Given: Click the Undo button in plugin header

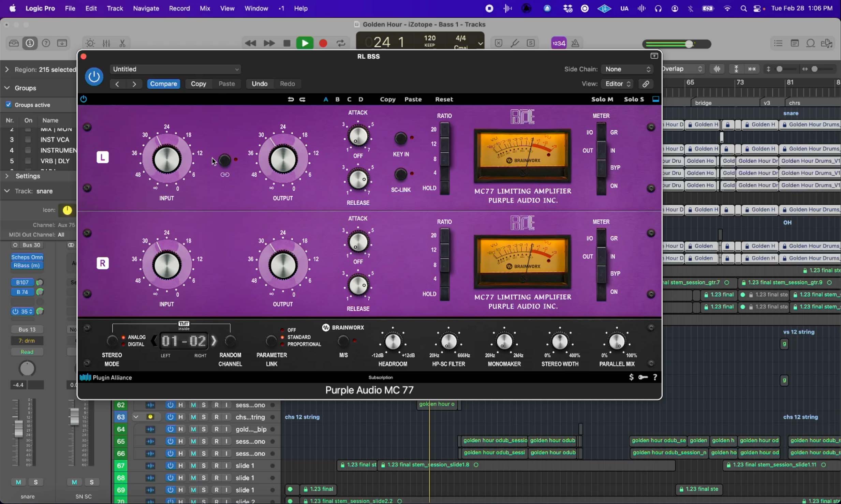Looking at the screenshot, I should click(259, 84).
